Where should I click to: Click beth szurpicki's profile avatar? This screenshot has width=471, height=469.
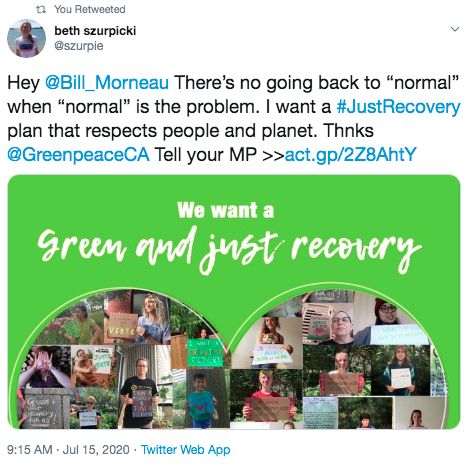pyautogui.click(x=26, y=38)
